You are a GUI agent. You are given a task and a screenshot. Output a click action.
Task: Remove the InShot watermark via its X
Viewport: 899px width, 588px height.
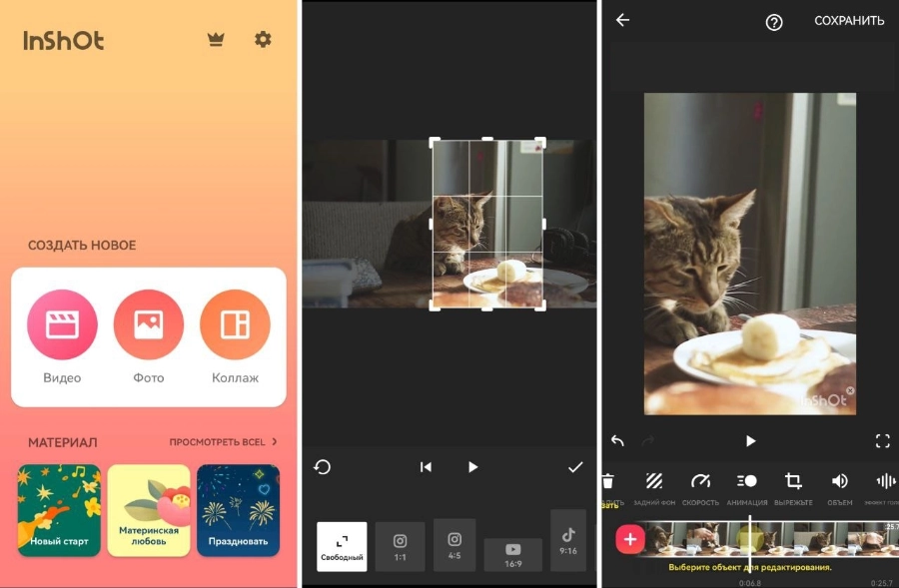[850, 390]
